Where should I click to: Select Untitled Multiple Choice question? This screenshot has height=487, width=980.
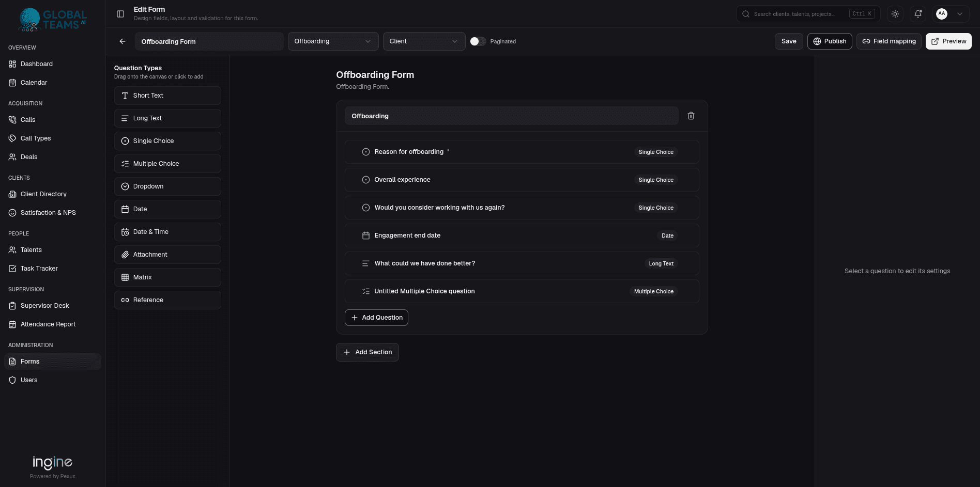[x=522, y=291]
